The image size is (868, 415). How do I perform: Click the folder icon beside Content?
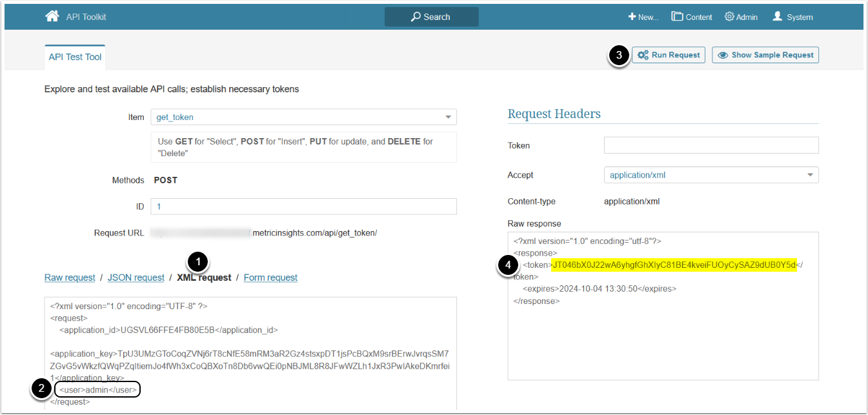(677, 17)
